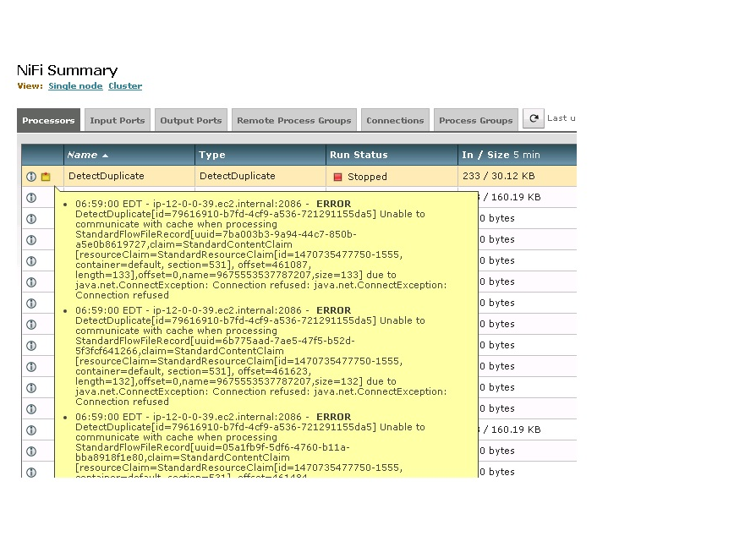Click the refresh summary icon
This screenshot has height=536, width=756.
534,118
